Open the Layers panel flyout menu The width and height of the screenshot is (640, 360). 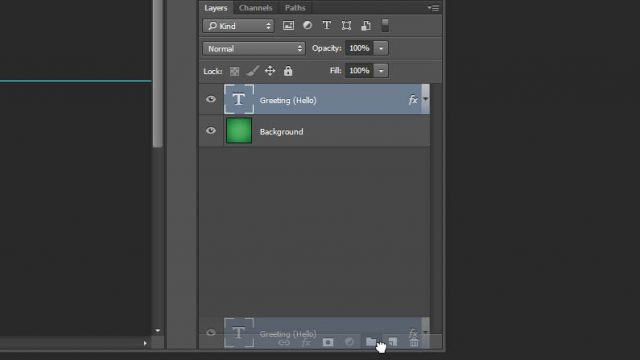(433, 8)
